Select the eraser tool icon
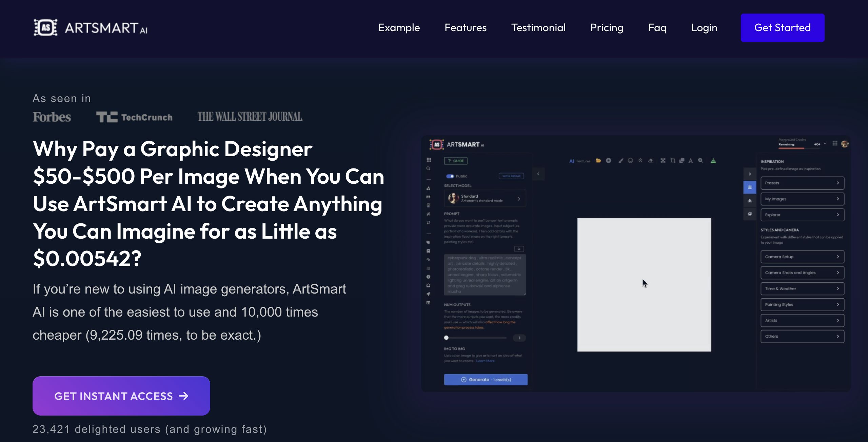The image size is (868, 442). (x=650, y=161)
